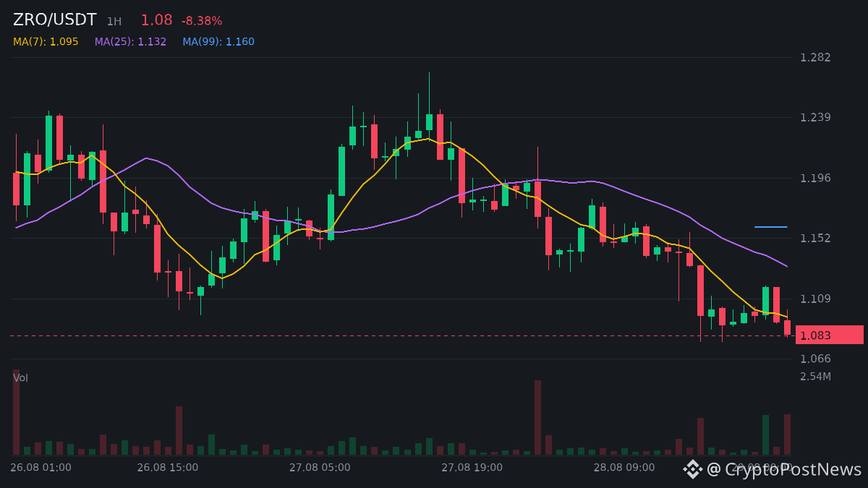Image resolution: width=868 pixels, height=488 pixels.
Task: Click the 1.152 price axis label
Action: click(815, 238)
